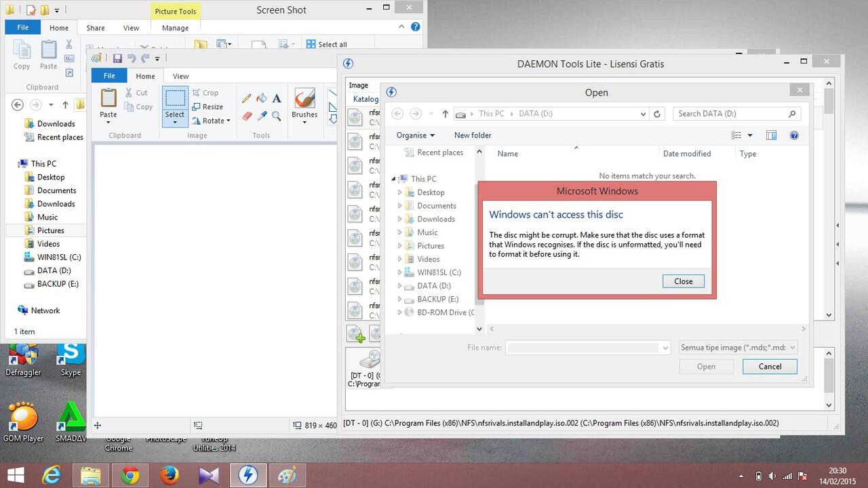Open the Share tab in Explorer
This screenshot has width=868, height=488.
96,28
